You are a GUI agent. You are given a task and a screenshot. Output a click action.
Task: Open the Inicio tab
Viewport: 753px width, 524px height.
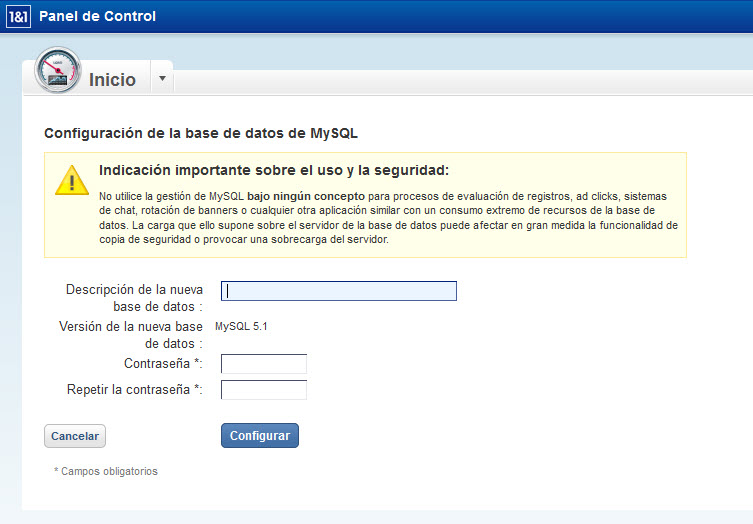point(112,80)
